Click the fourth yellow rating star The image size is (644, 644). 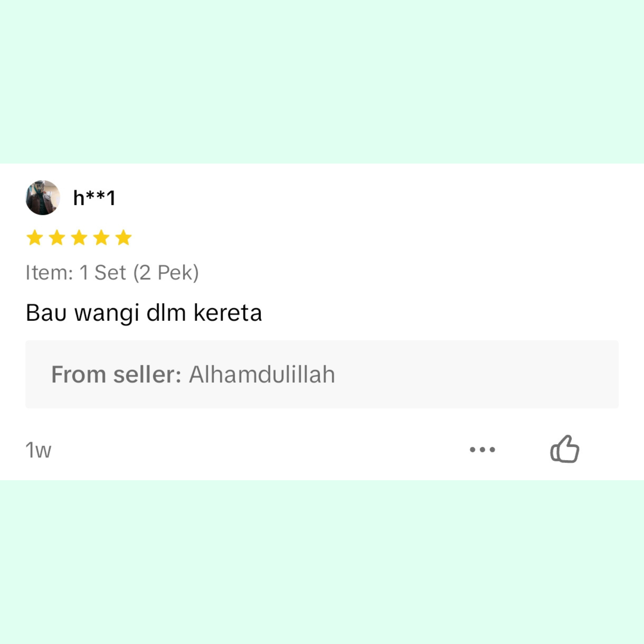point(101,238)
